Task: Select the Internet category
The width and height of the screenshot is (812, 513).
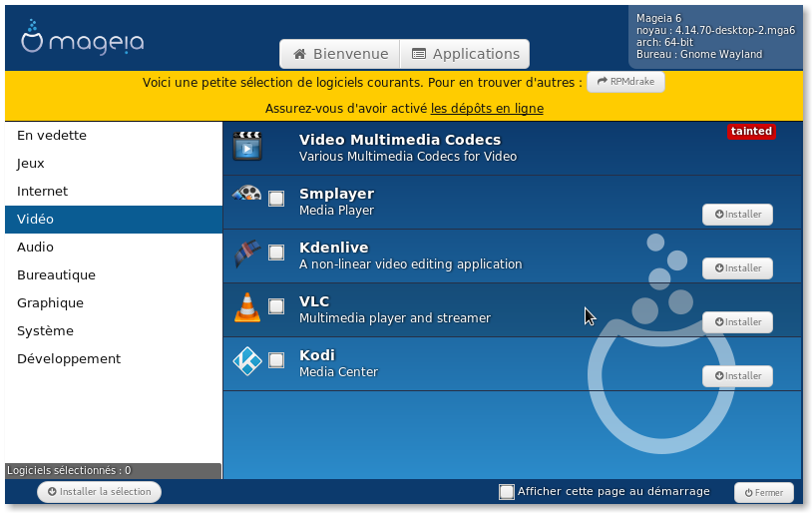Action: tap(114, 192)
